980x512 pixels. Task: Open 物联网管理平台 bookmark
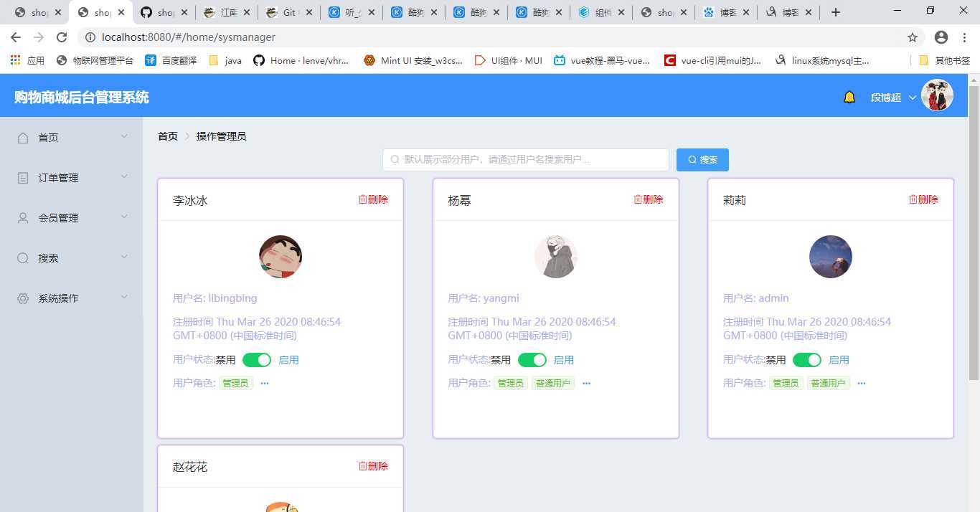click(x=95, y=61)
